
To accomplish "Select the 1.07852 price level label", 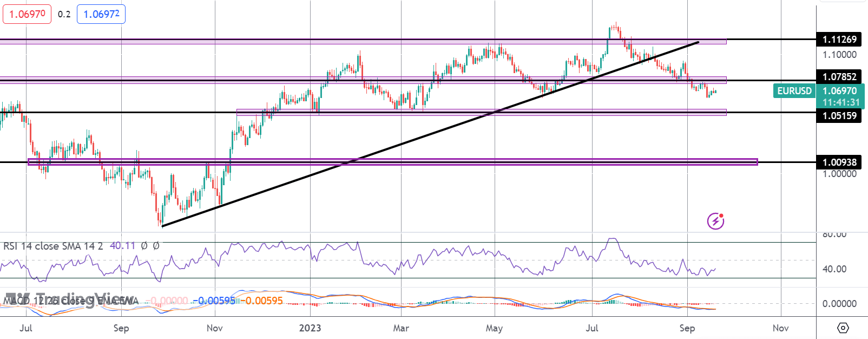I will pos(839,77).
